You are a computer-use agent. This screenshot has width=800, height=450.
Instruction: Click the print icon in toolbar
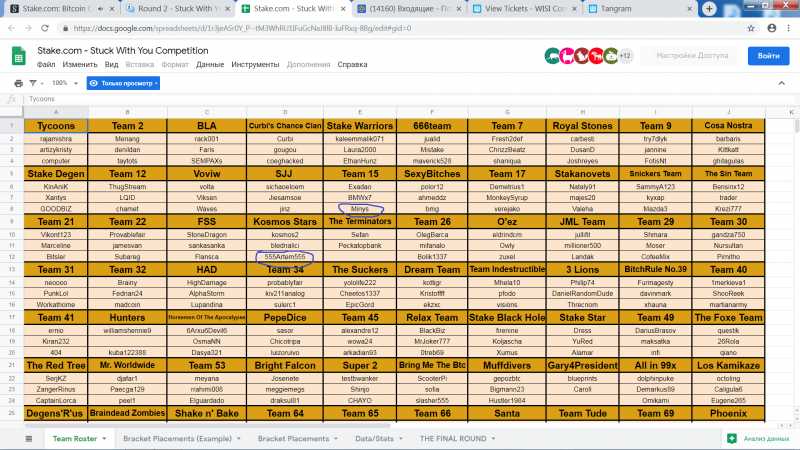pos(18,83)
